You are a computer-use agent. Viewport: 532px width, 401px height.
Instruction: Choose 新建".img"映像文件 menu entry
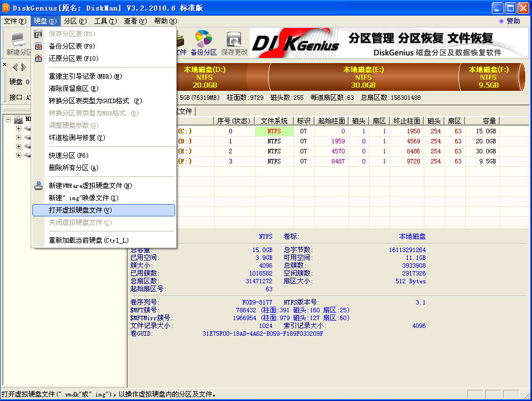(x=104, y=198)
